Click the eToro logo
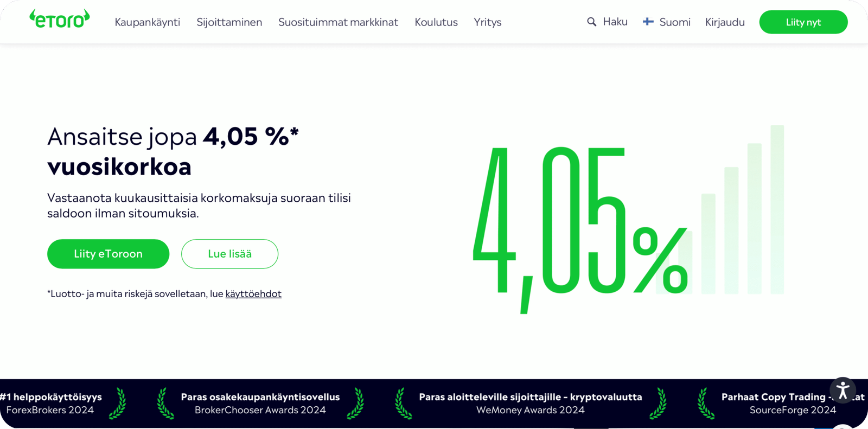Screen dimensions: 868x429 point(60,20)
